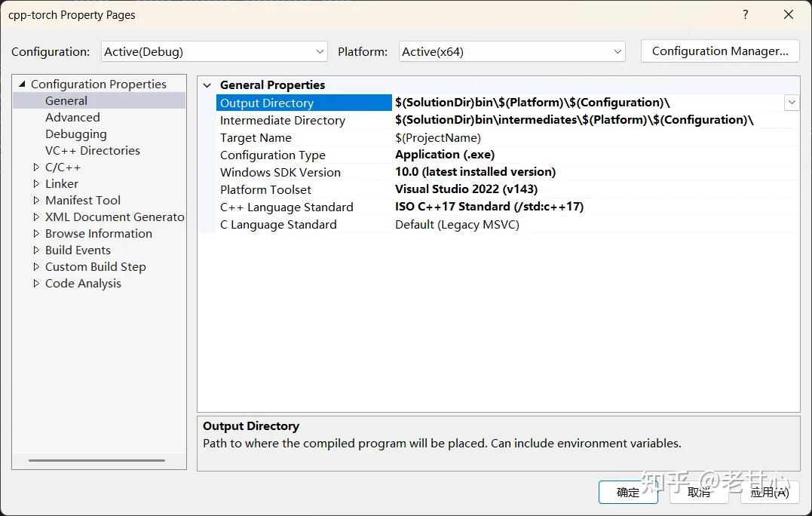Select Code Analysis in the tree
The height and width of the screenshot is (516, 812).
pos(83,283)
